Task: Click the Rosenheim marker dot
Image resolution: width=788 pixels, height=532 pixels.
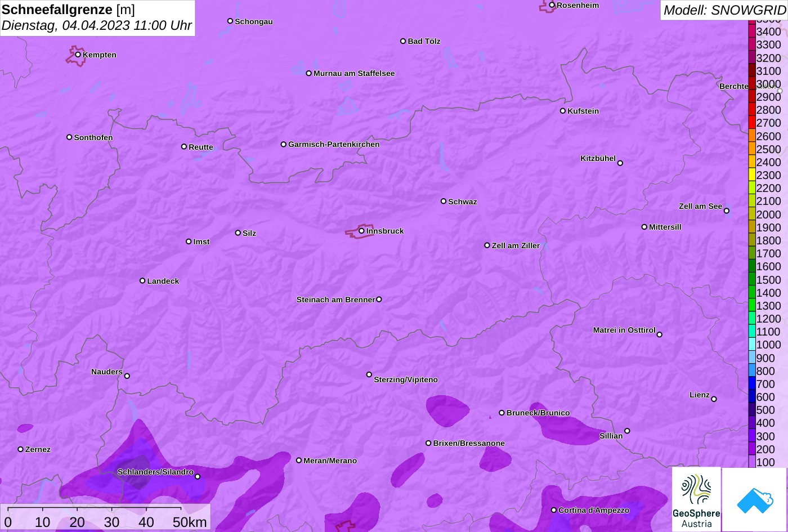Action: click(x=552, y=5)
